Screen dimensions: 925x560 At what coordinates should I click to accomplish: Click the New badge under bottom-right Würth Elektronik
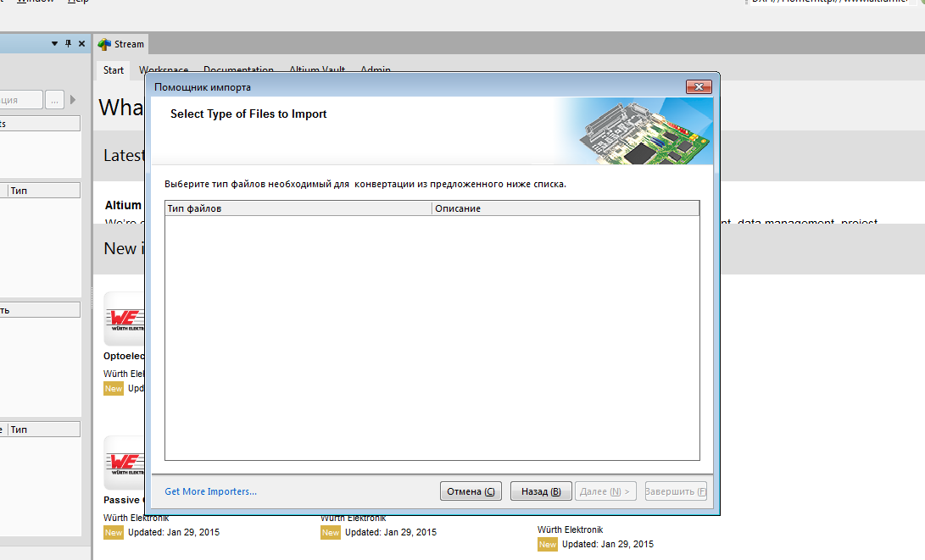(x=547, y=544)
